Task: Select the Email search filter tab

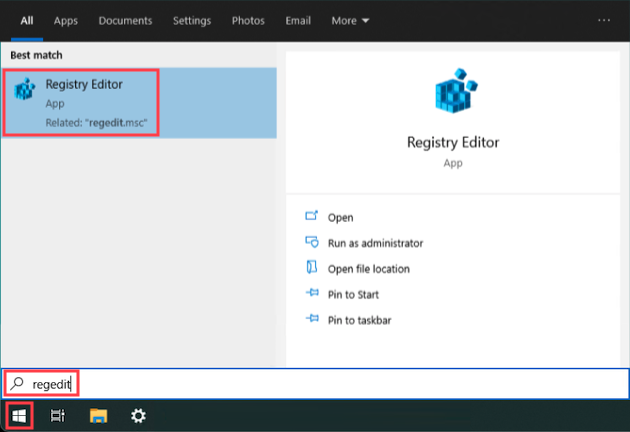Action: [x=297, y=20]
